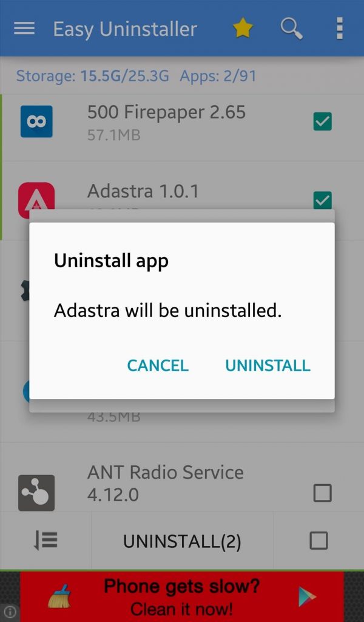Tap the yellow star favorite icon

pyautogui.click(x=243, y=29)
